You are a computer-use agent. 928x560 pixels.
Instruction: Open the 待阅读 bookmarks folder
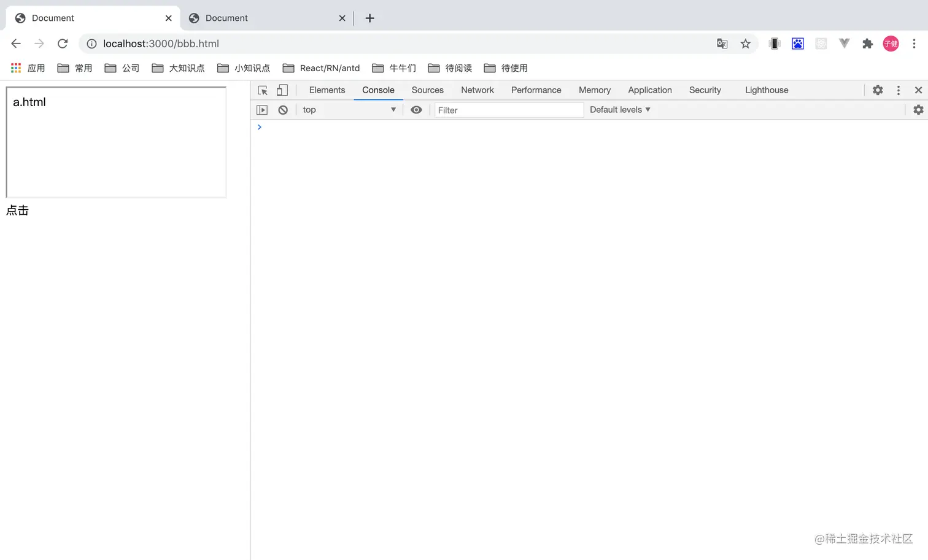point(450,68)
